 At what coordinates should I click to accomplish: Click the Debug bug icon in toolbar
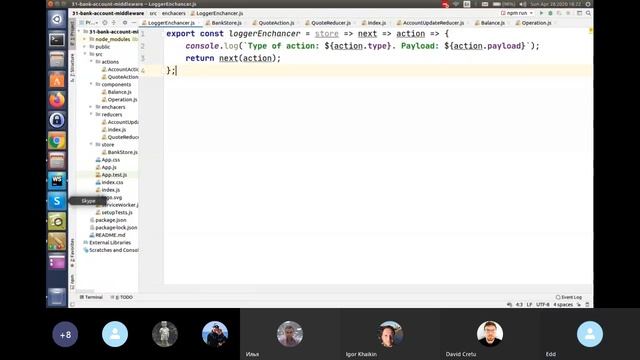coord(550,13)
